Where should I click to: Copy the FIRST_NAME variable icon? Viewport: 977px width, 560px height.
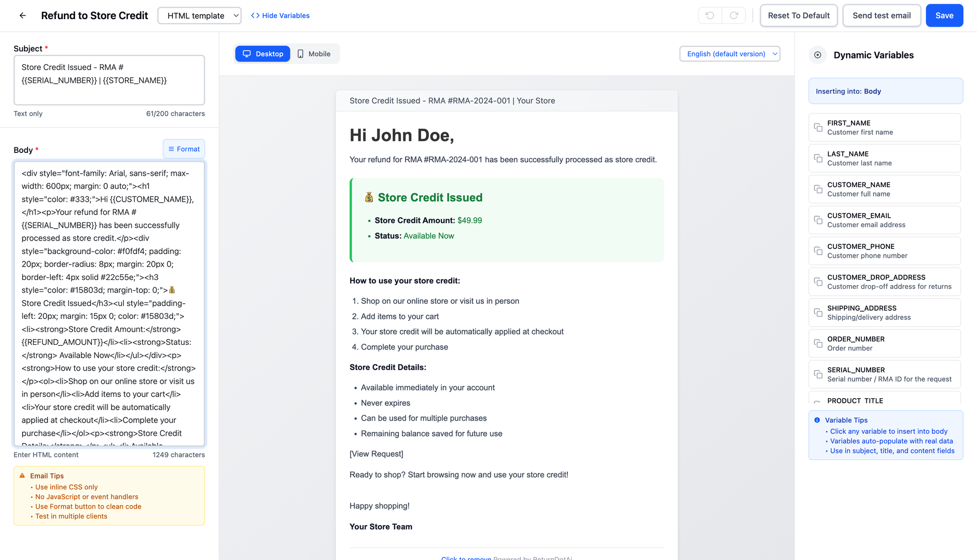click(x=818, y=128)
